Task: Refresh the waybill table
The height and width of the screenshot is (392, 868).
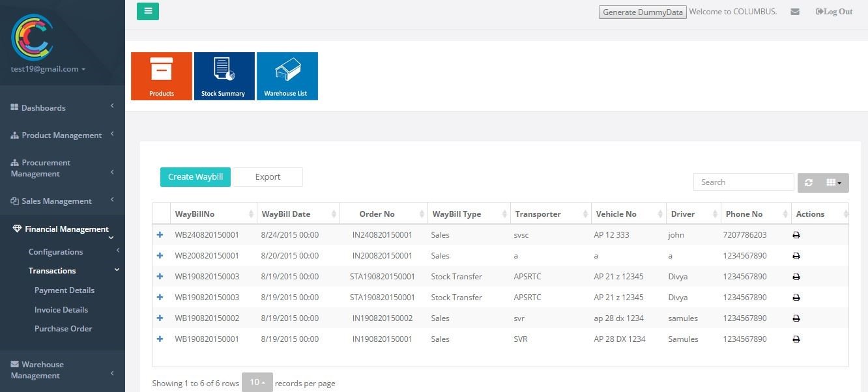Action: click(809, 183)
